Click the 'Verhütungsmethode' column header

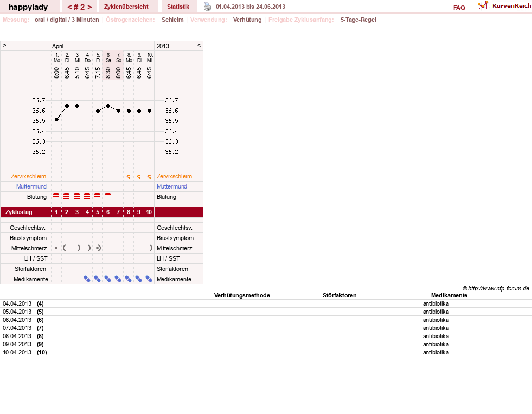(x=242, y=295)
